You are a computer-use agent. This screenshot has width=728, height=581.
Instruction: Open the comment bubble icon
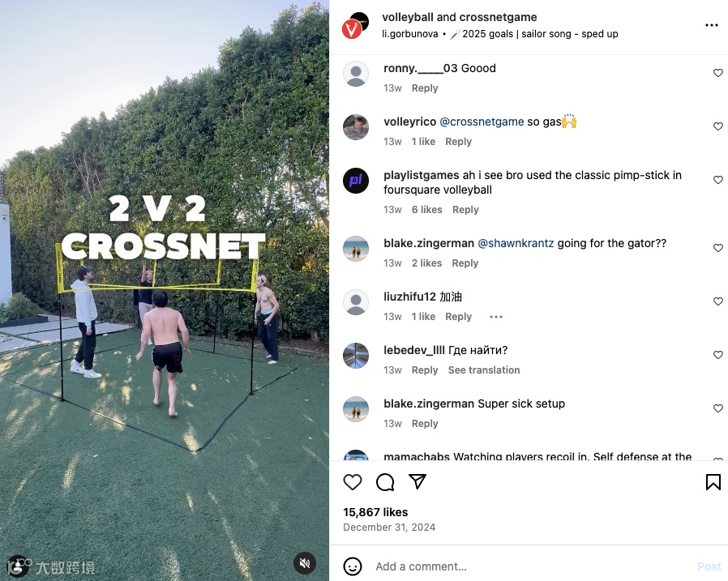point(385,482)
